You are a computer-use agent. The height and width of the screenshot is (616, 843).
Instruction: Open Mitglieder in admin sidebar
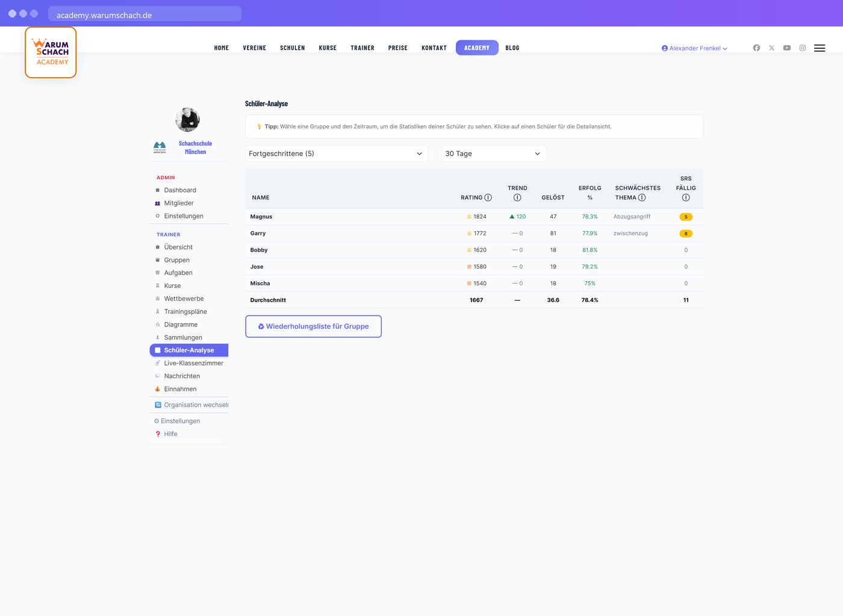click(x=179, y=203)
